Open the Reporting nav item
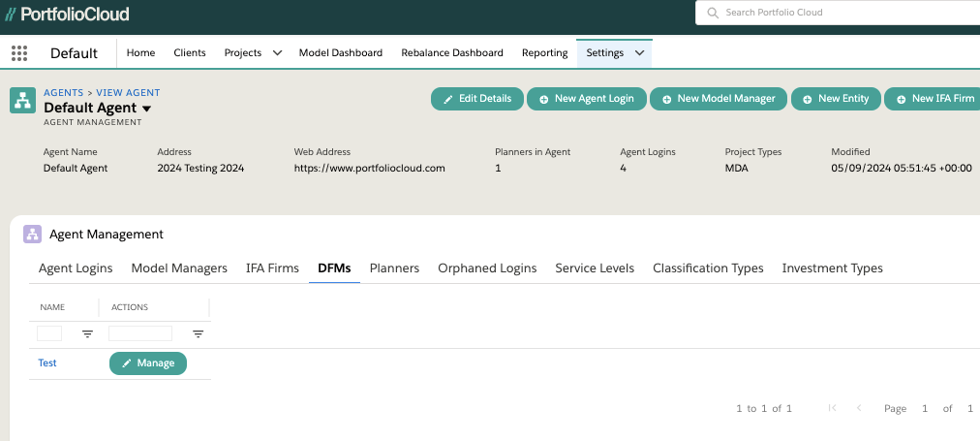 pos(545,53)
